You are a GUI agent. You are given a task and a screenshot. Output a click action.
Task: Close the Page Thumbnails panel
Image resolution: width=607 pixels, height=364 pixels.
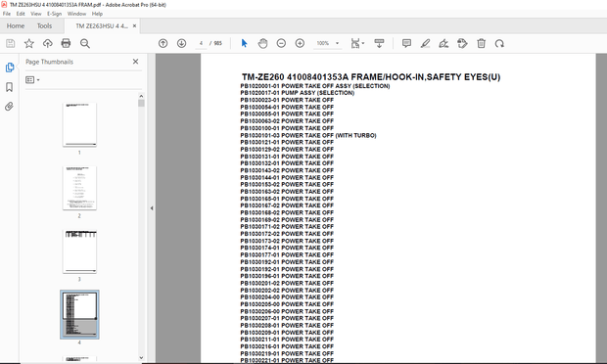coord(135,62)
